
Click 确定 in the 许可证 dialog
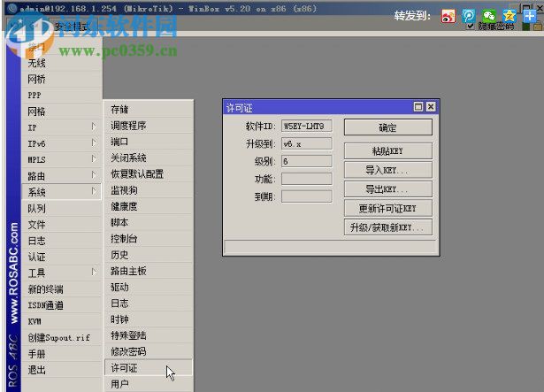[x=388, y=127]
